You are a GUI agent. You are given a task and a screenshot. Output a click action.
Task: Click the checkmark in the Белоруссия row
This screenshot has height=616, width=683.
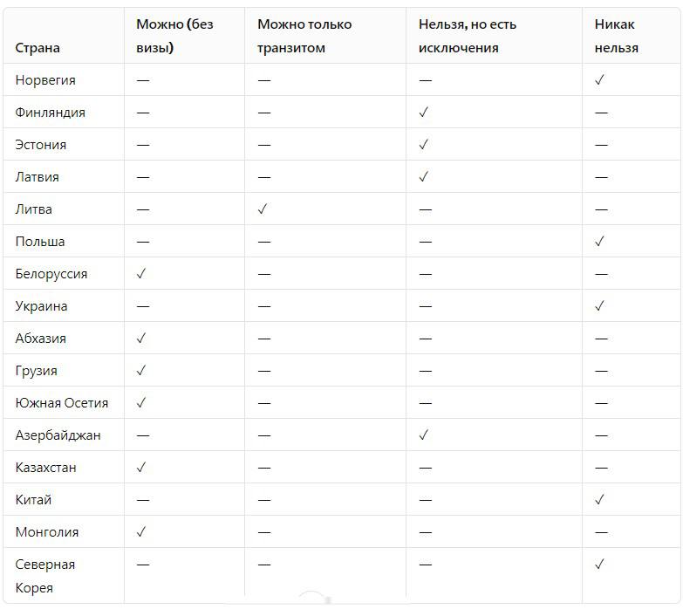tap(142, 274)
